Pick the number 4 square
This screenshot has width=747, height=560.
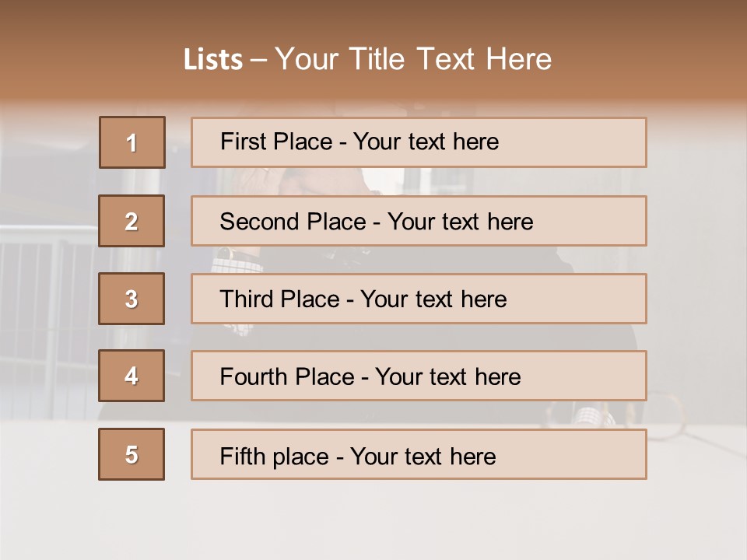tap(132, 376)
